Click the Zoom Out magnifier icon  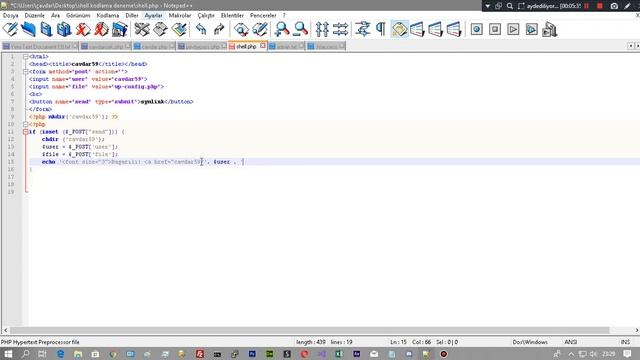(301, 29)
